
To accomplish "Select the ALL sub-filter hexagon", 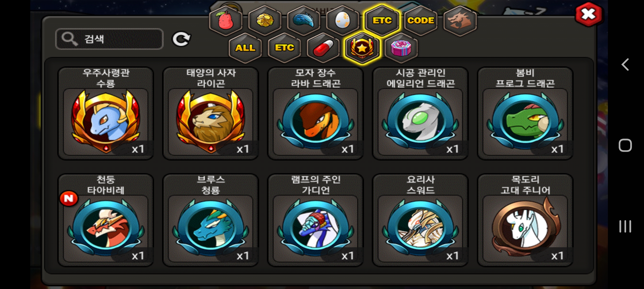I will tap(245, 48).
